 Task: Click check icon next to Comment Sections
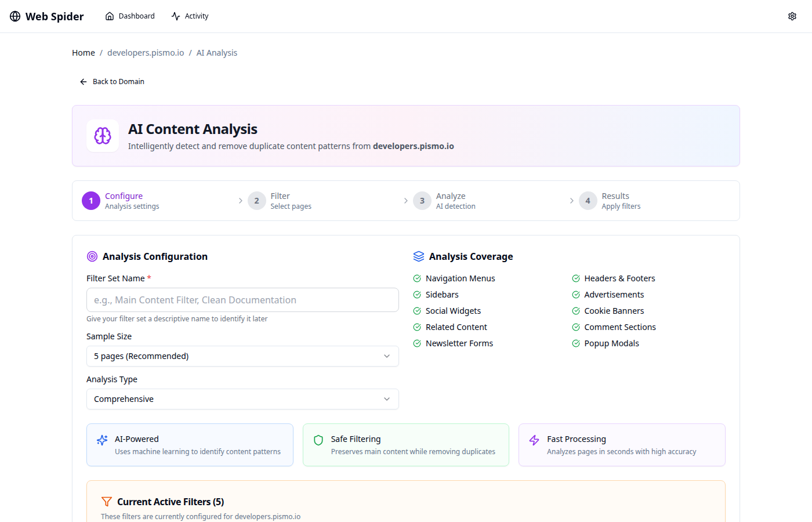pyautogui.click(x=576, y=327)
